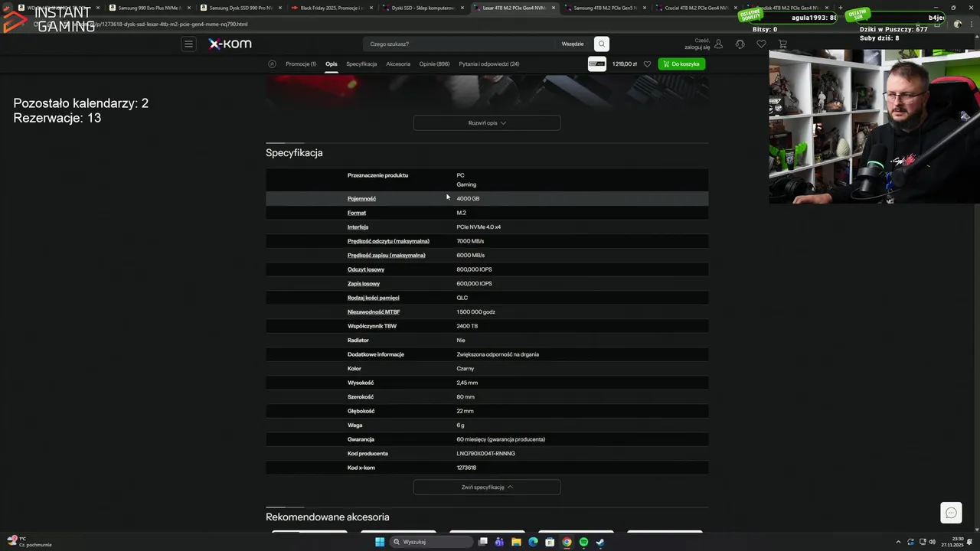Click the 'Zapis losowy' link

click(x=364, y=283)
